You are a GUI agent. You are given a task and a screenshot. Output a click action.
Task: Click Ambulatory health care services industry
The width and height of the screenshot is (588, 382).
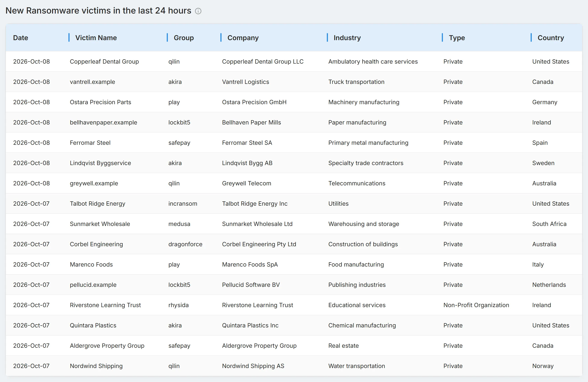pos(373,62)
